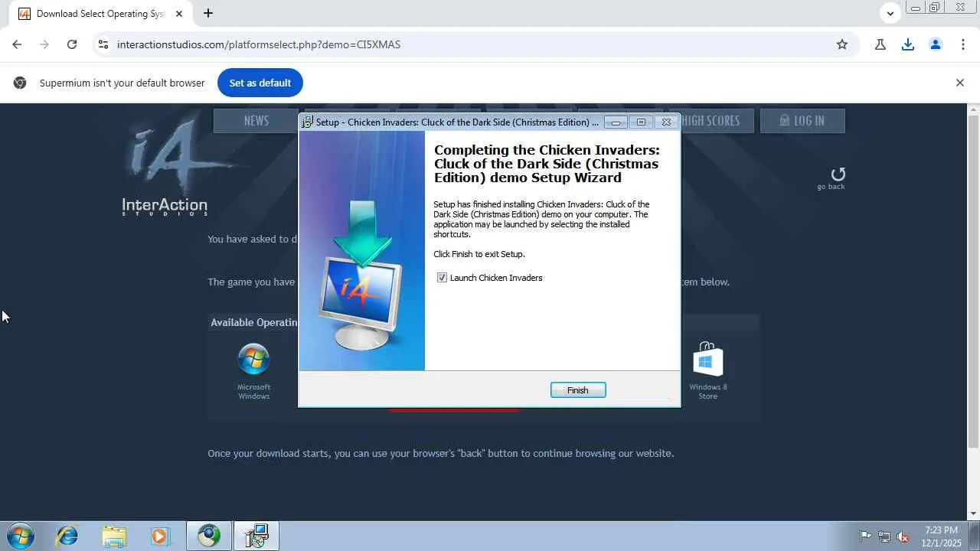
Task: Click the Show Desktop strip on taskbar
Action: (x=974, y=536)
